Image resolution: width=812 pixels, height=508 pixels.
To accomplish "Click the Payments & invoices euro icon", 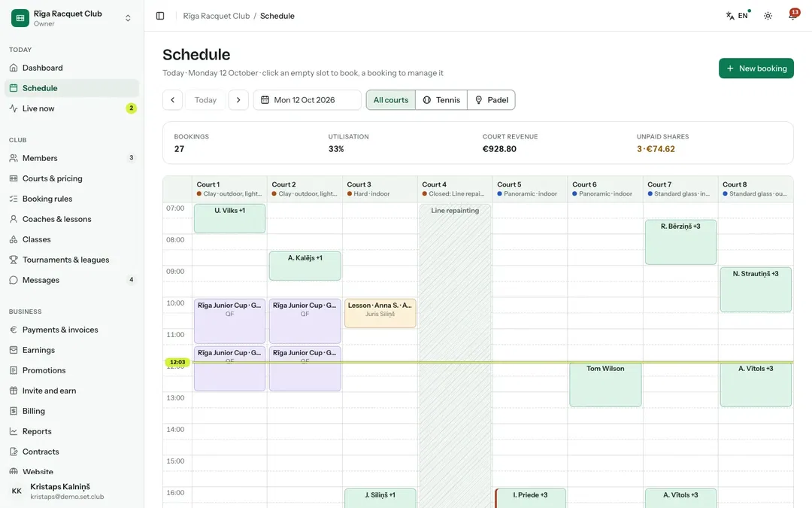I will click(x=14, y=330).
